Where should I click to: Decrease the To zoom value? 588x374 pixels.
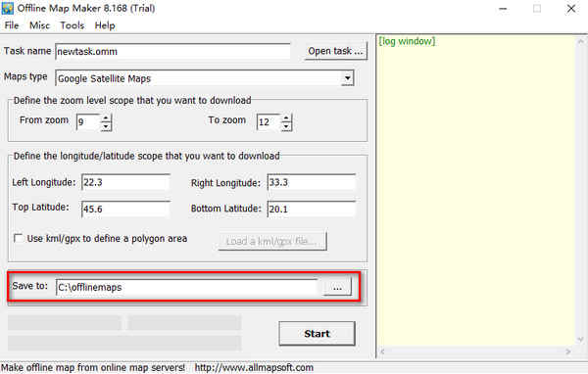286,126
